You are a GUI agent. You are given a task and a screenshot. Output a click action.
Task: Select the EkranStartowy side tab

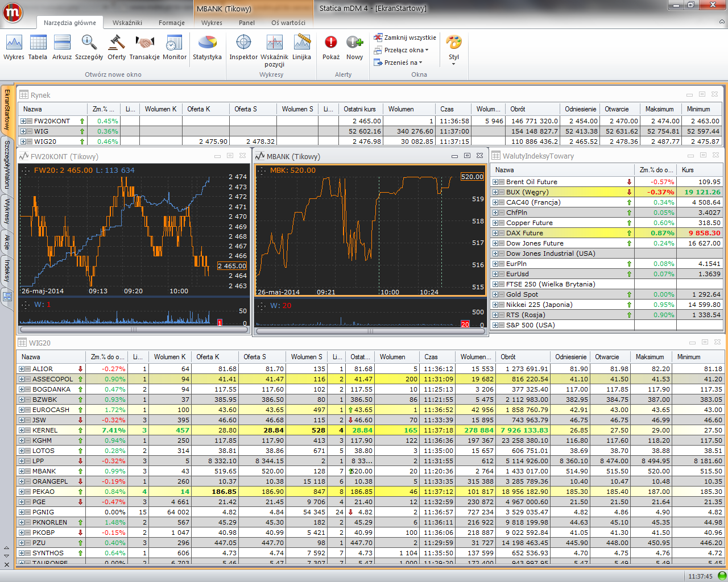(x=7, y=110)
